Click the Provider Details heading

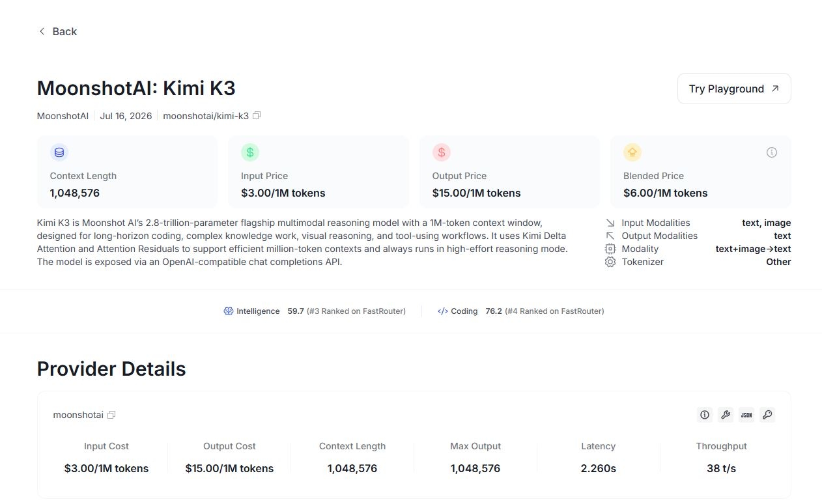coord(111,369)
